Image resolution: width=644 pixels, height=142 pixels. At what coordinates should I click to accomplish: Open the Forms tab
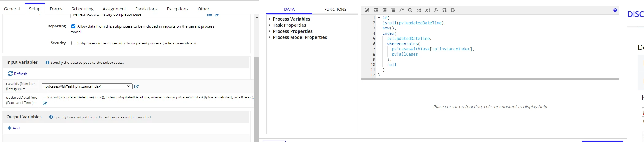56,9
